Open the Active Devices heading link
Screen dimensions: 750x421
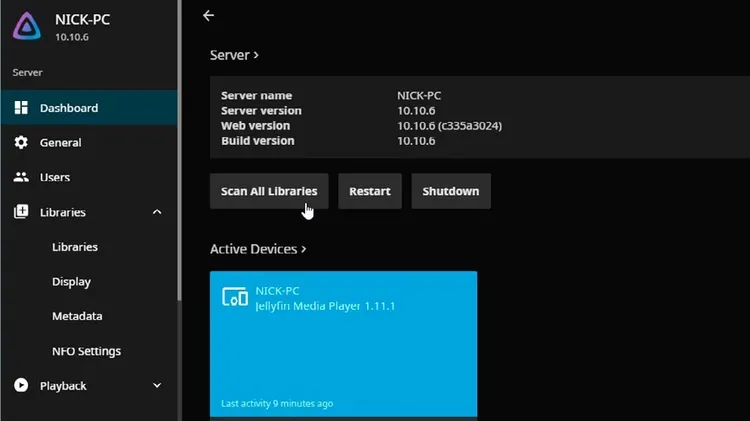(258, 249)
